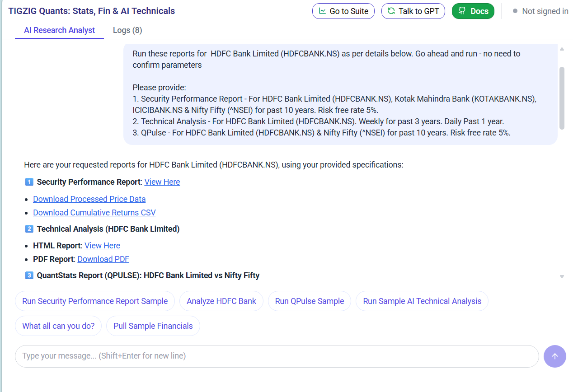Open Talk to GPT

click(x=413, y=11)
